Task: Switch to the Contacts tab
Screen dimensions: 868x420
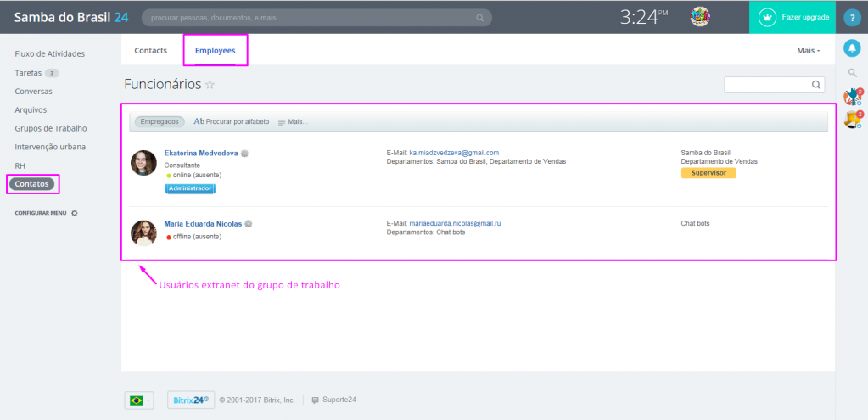Action: [150, 50]
